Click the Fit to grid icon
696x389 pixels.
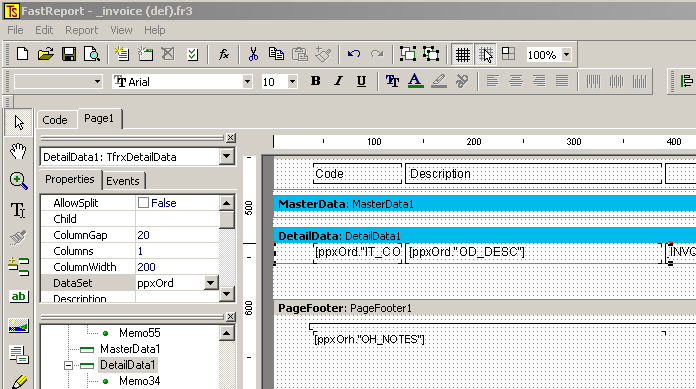(x=508, y=54)
